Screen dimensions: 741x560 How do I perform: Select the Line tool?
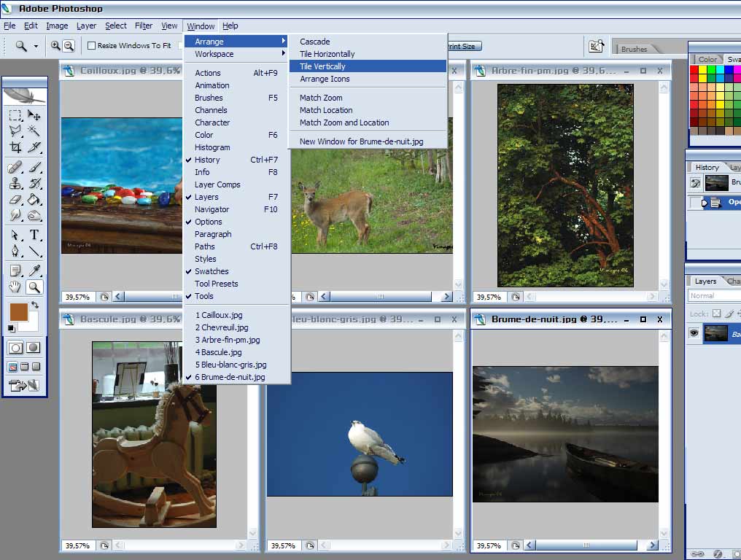34,251
